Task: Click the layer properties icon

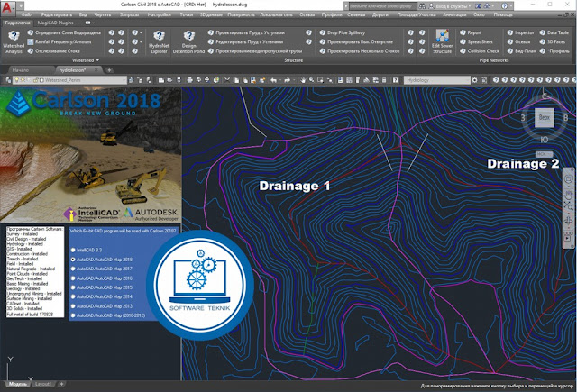Action: [8, 80]
